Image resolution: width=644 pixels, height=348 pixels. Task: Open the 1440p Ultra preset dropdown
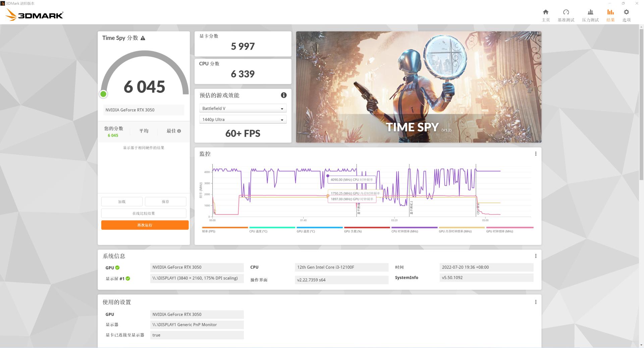[x=243, y=119]
